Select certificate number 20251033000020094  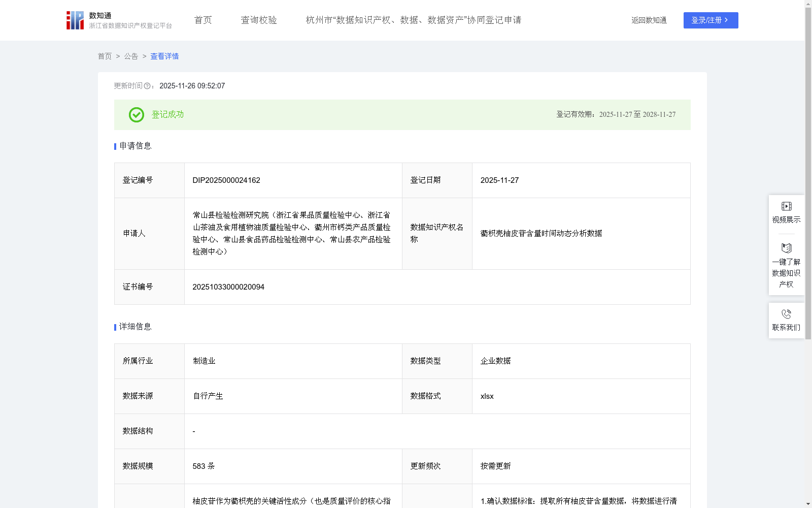click(228, 287)
